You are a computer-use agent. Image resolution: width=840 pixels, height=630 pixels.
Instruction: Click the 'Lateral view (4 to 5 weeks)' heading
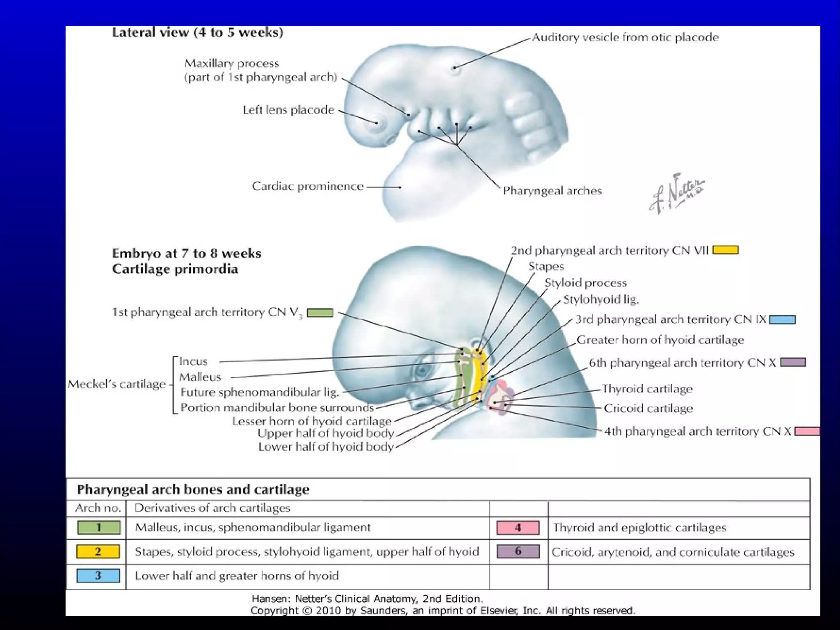click(198, 32)
